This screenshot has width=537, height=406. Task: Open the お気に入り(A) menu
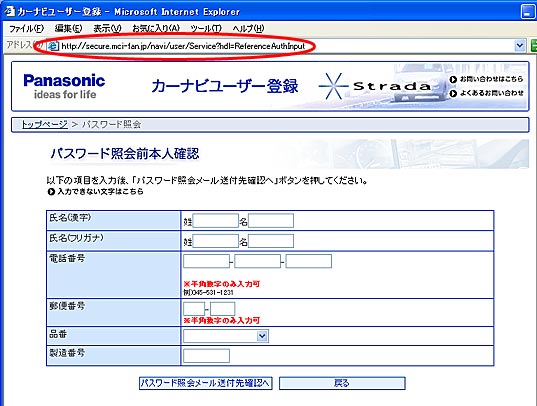[156, 28]
